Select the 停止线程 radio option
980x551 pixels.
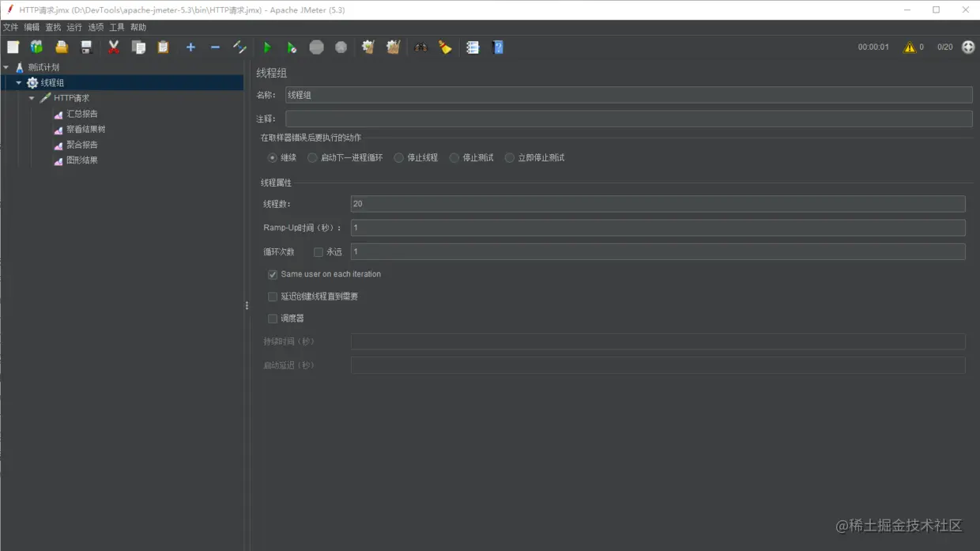coord(398,158)
